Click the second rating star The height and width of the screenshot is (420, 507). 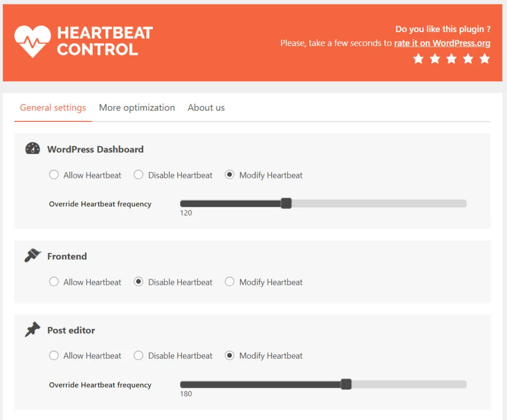(x=435, y=58)
